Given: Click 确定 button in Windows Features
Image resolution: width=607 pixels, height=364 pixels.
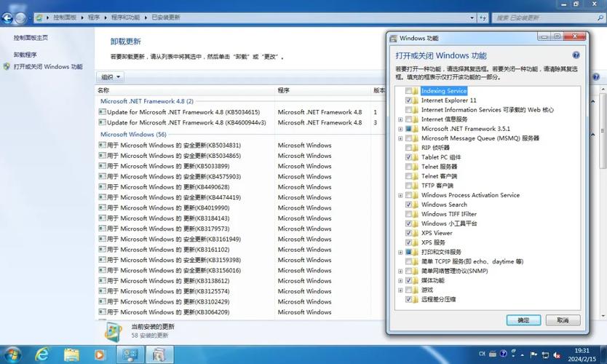Looking at the screenshot, I should click(x=523, y=320).
